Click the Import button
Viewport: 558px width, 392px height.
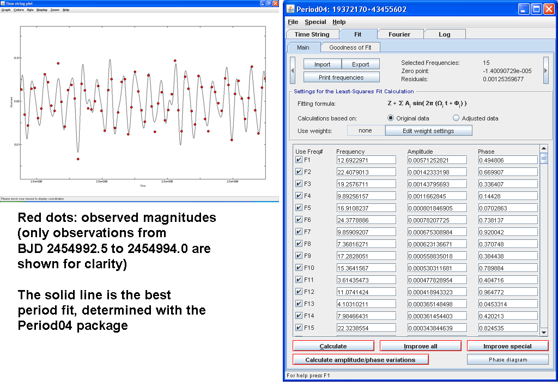pyautogui.click(x=323, y=64)
